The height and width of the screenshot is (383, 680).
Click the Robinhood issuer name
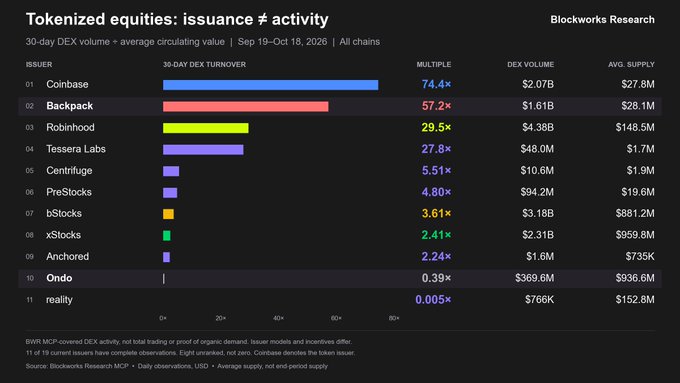pos(70,128)
